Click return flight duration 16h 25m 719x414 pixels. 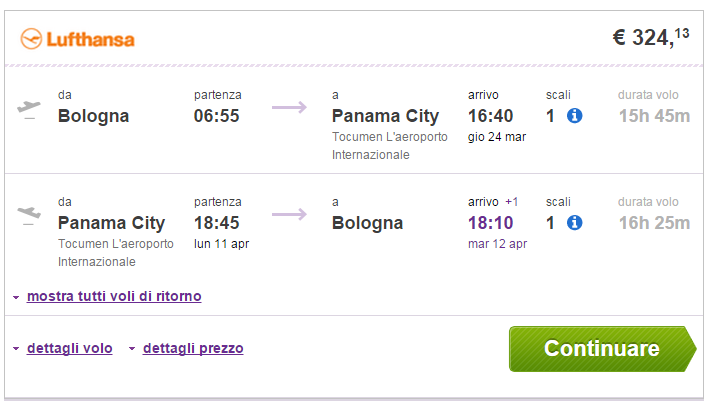(x=654, y=223)
